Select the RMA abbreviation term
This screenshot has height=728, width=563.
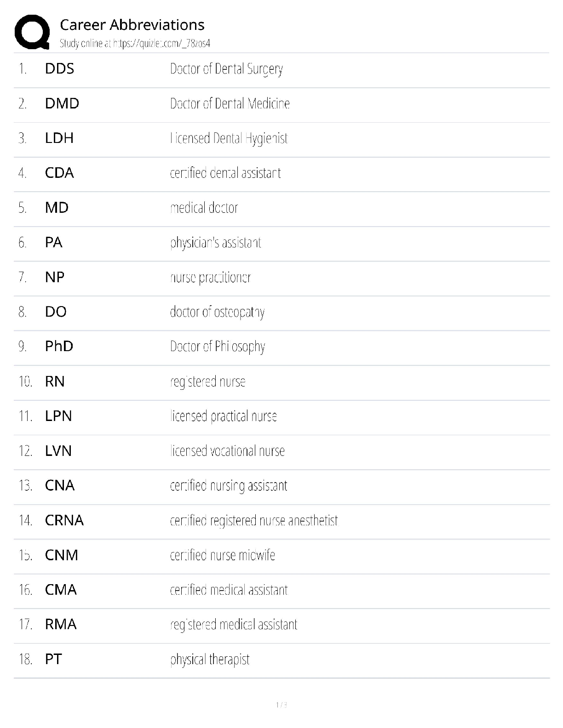(x=61, y=624)
